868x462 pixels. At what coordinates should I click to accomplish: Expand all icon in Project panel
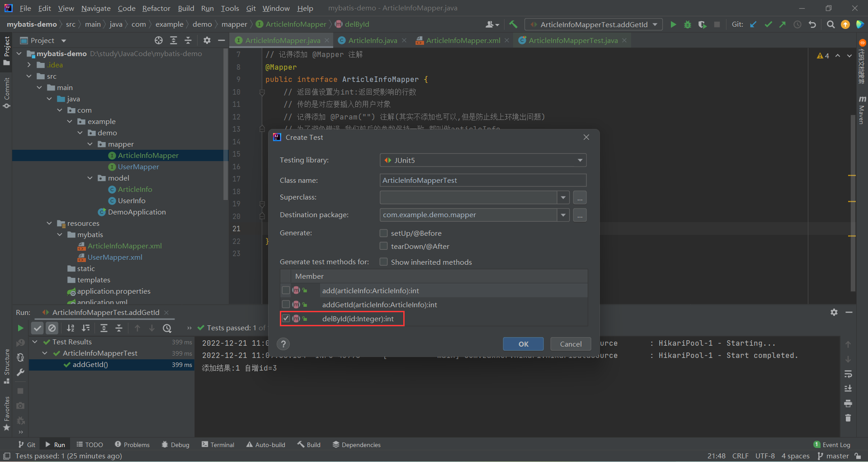(x=174, y=40)
